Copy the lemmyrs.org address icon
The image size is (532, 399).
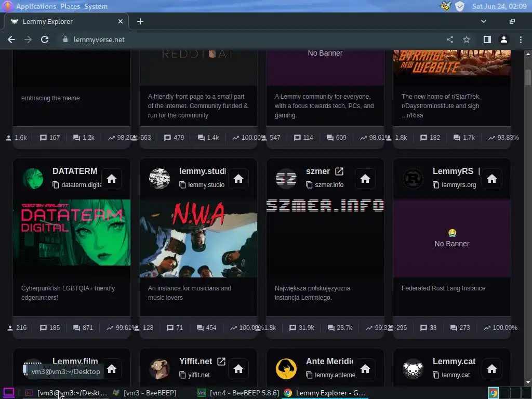tap(436, 185)
